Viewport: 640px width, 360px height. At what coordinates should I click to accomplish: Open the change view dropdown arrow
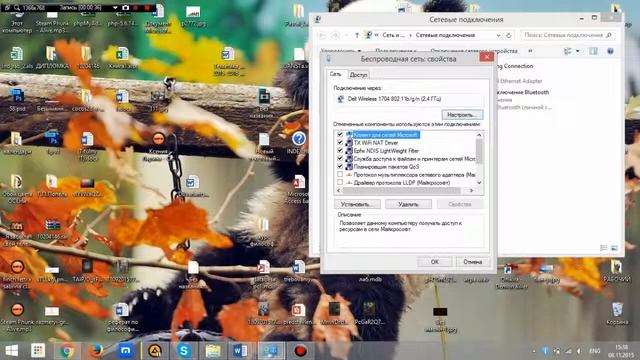tap(578, 51)
